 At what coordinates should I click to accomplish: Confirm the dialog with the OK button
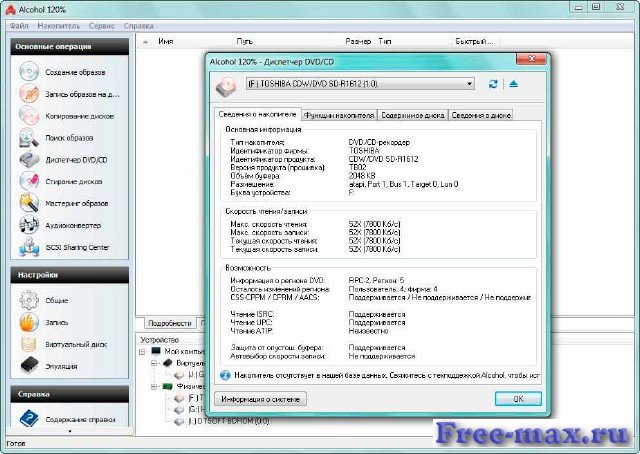[x=518, y=399]
